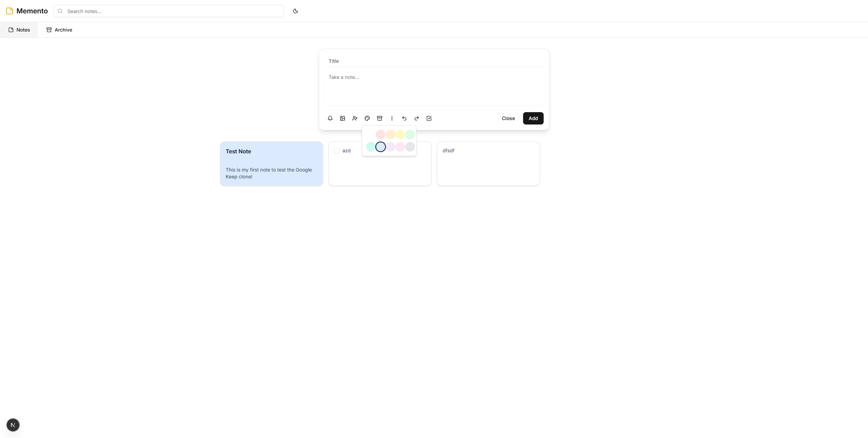The width and height of the screenshot is (868, 438).
Task: Click the add image icon
Action: [342, 118]
